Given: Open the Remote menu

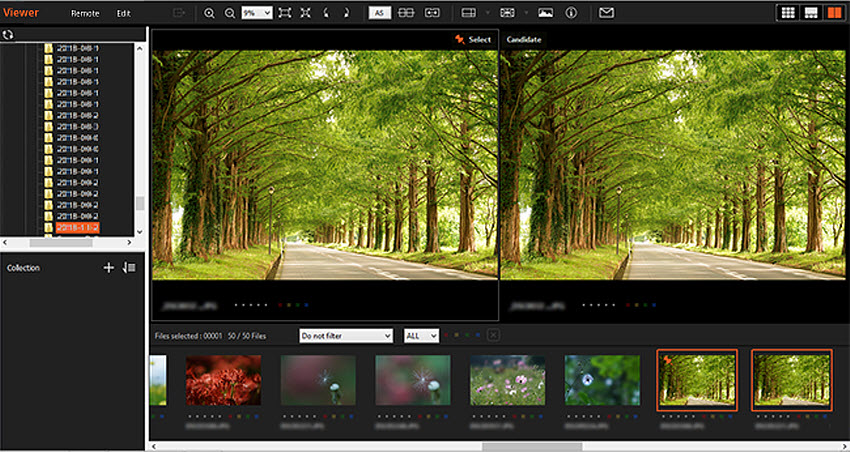Looking at the screenshot, I should pos(85,14).
